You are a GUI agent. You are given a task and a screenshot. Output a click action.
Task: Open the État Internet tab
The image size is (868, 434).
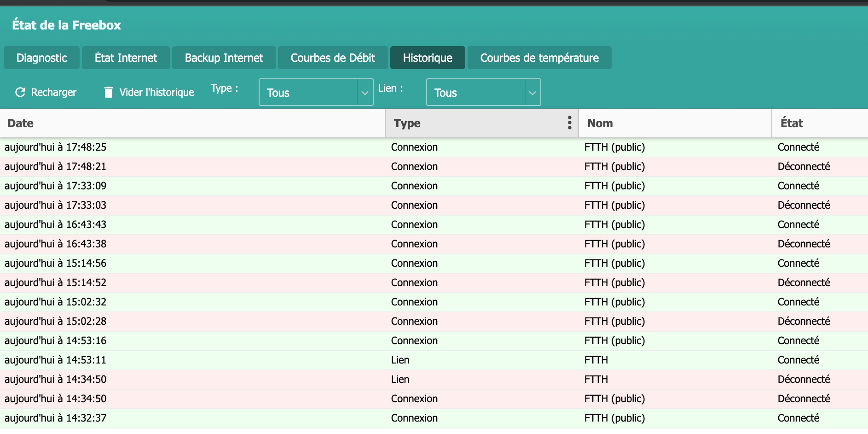pos(126,58)
